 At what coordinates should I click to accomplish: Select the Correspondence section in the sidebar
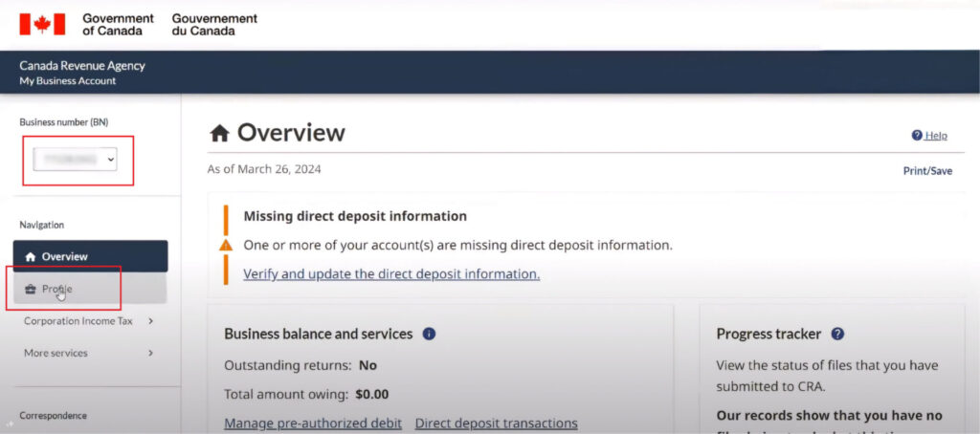tap(54, 416)
